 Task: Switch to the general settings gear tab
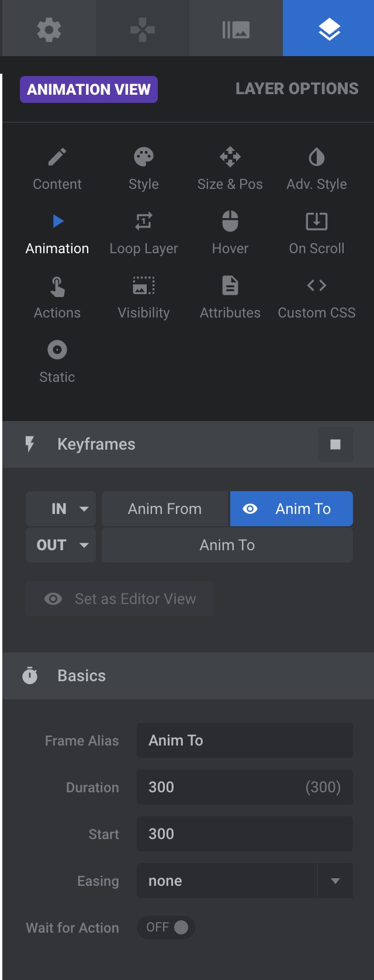pyautogui.click(x=49, y=28)
